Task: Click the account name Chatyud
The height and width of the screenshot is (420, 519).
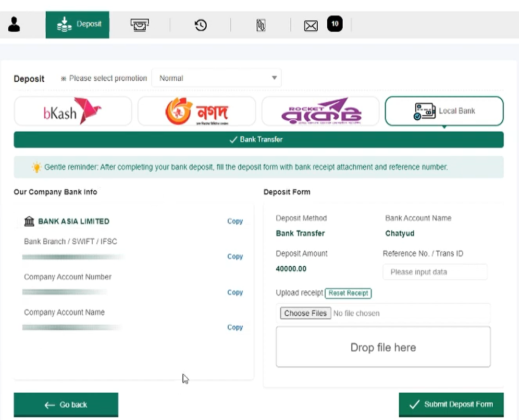Action: pos(400,233)
